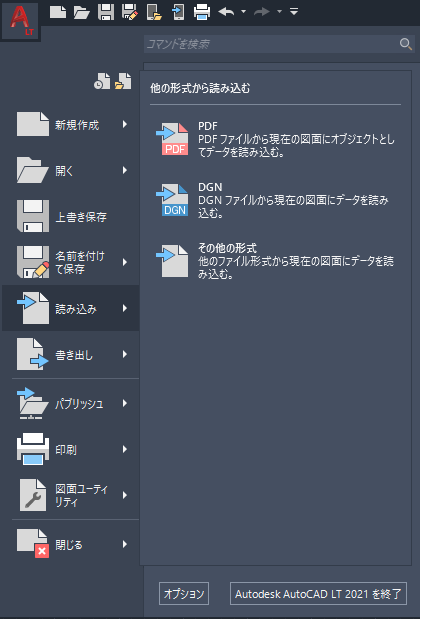Open the customize quick access toolbar dropdown
Viewport: 430px width, 623px height.
(x=294, y=12)
